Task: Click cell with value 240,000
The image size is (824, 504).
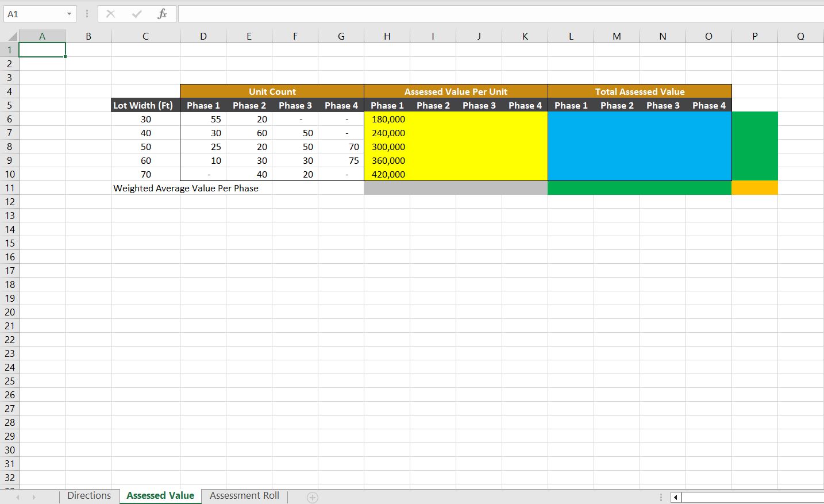Action: click(387, 133)
